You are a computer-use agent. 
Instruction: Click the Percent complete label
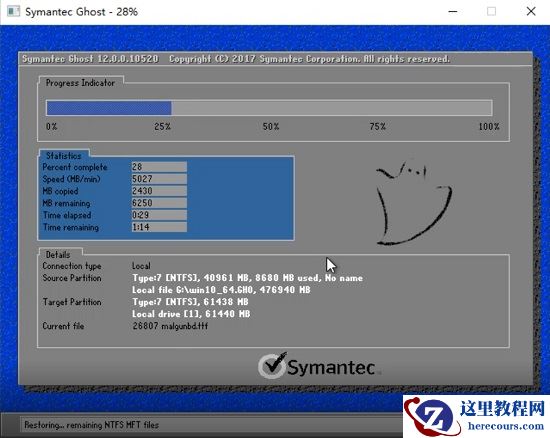(x=75, y=167)
